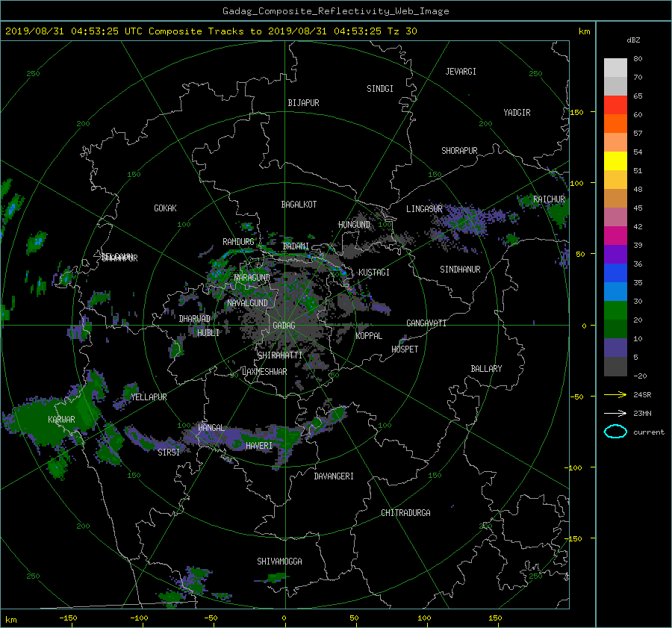Click the JEVARGI city label
Screen dimensions: 672x628
tap(461, 72)
